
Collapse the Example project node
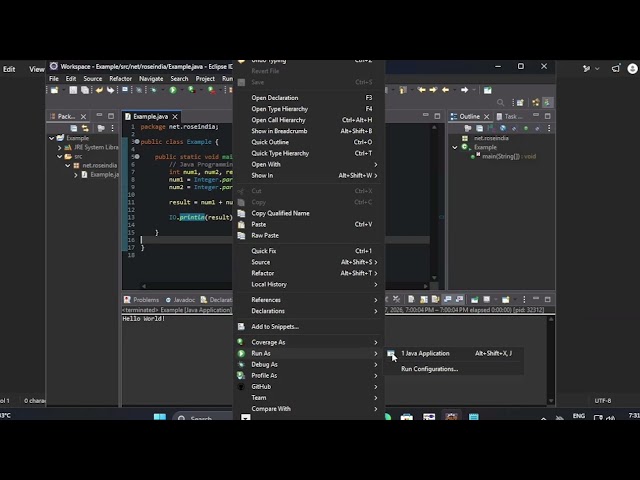click(x=52, y=138)
